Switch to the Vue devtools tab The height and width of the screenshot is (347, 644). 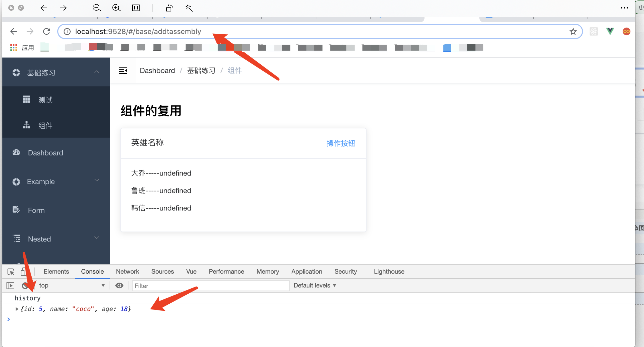pyautogui.click(x=191, y=271)
